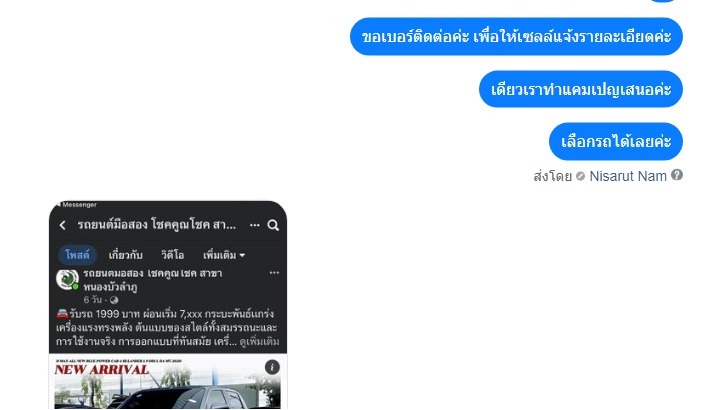Screen dimensions: 712x410
Task: Click the message bubble ขอเบอร์ติดต่อค่ะ
Action: [516, 37]
